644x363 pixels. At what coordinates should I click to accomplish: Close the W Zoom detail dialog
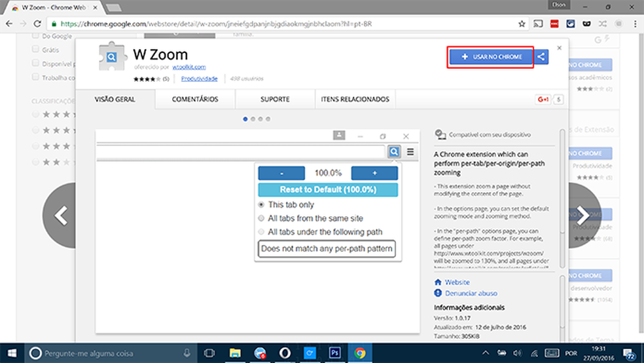point(559,48)
